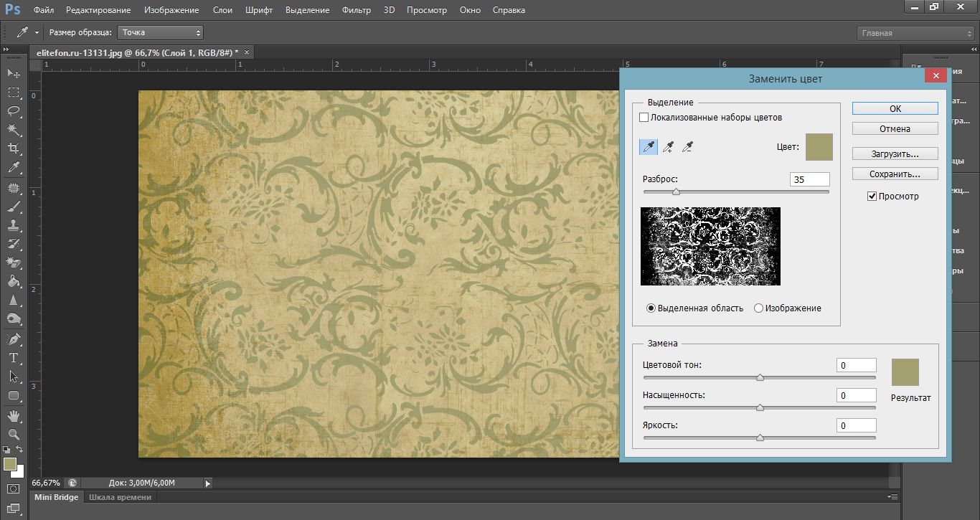Screen dimensions: 980x520
Task: Open the Слои menu
Action: pyautogui.click(x=222, y=10)
